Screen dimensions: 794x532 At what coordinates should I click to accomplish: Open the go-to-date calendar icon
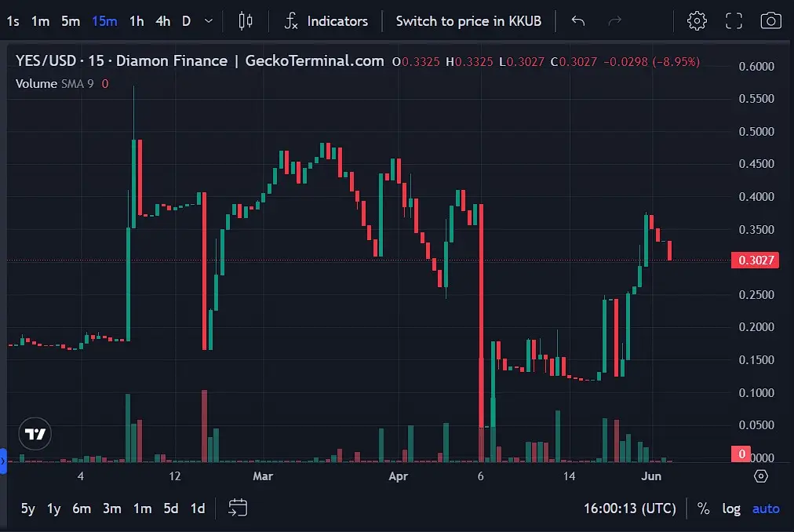tap(238, 508)
